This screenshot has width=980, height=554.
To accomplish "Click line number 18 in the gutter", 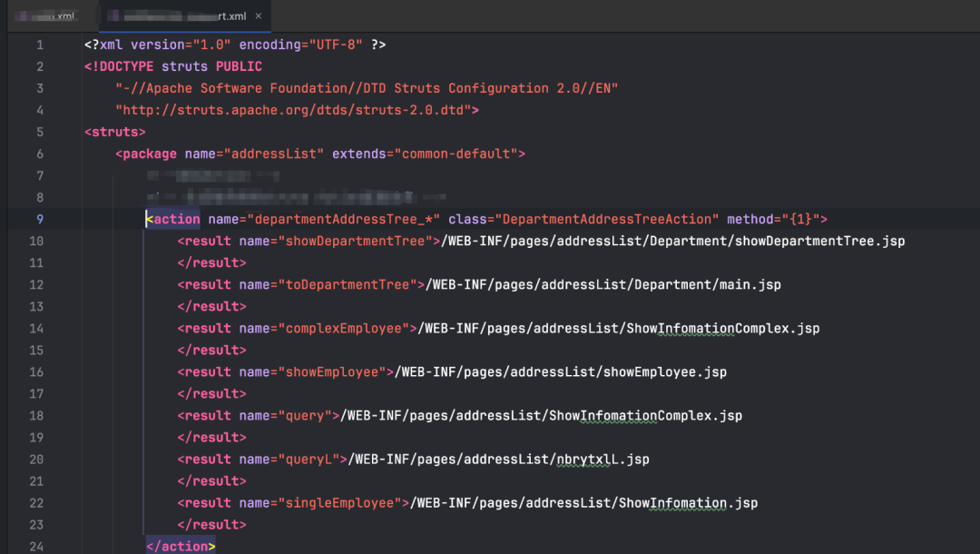I will tap(36, 417).
